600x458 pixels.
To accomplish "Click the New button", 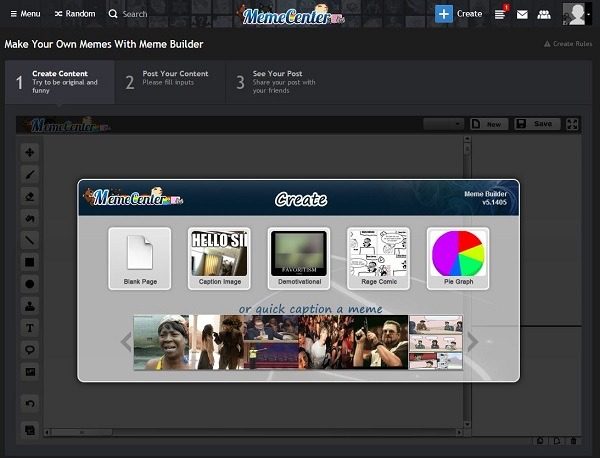I will 489,124.
